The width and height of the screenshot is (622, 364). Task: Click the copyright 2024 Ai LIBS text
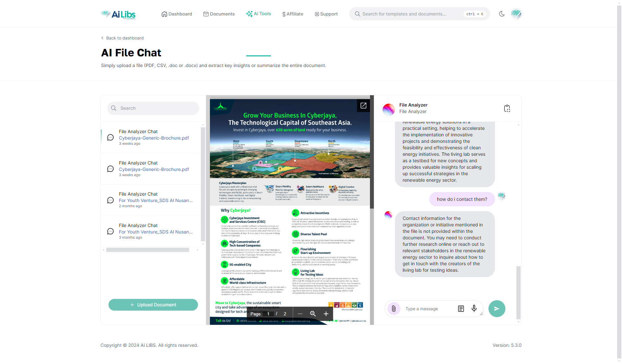point(149,345)
